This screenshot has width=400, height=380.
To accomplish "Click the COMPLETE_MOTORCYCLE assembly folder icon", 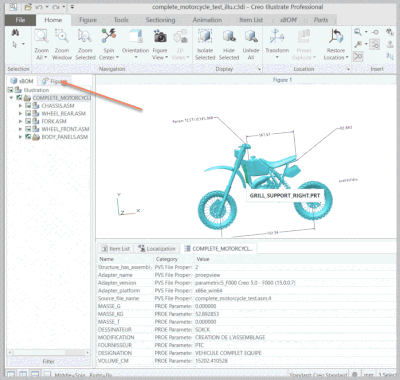I will [x=28, y=98].
